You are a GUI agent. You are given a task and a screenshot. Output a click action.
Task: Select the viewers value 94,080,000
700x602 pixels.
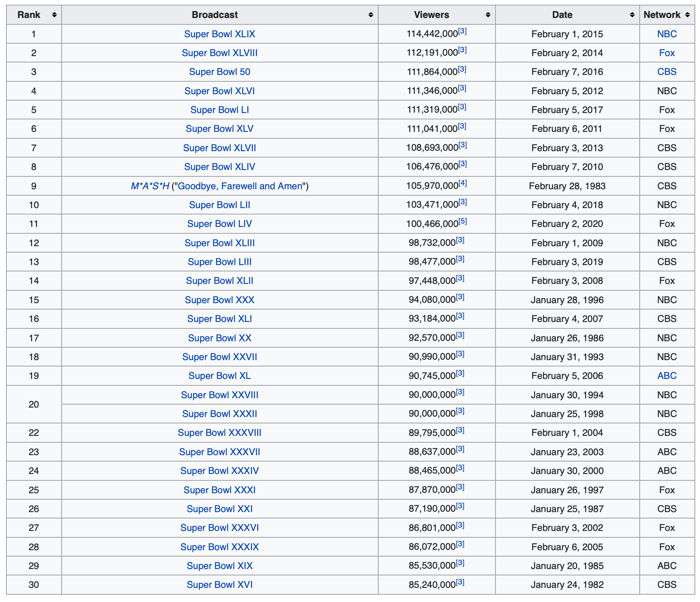(432, 300)
